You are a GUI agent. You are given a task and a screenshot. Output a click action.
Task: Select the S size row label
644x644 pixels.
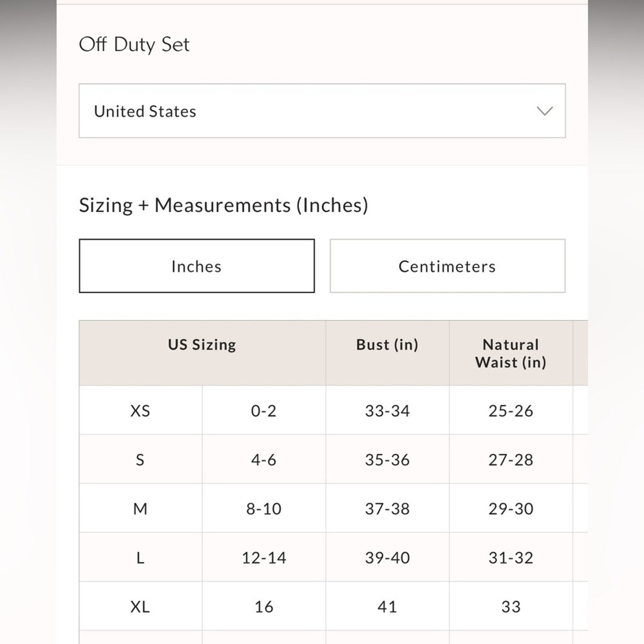tap(140, 459)
